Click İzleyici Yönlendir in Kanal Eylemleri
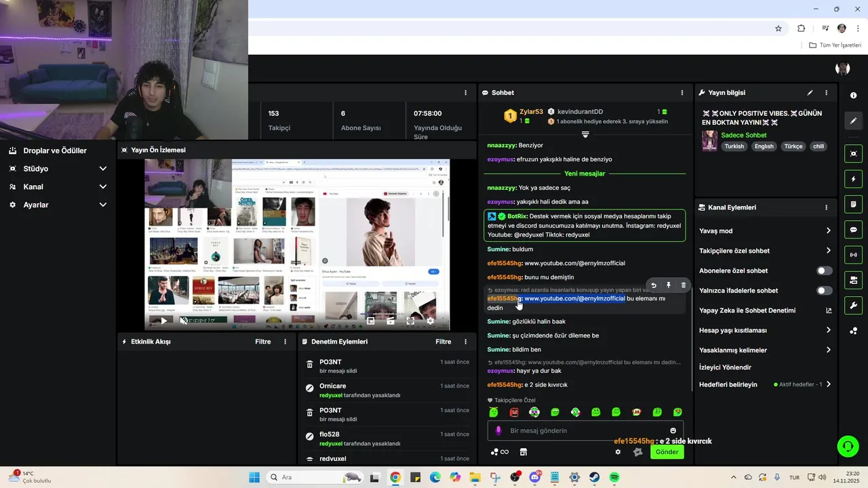This screenshot has width=868, height=488. pyautogui.click(x=725, y=367)
